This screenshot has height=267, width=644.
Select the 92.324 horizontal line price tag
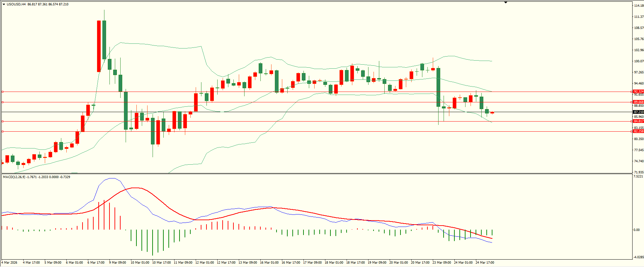[638, 92]
